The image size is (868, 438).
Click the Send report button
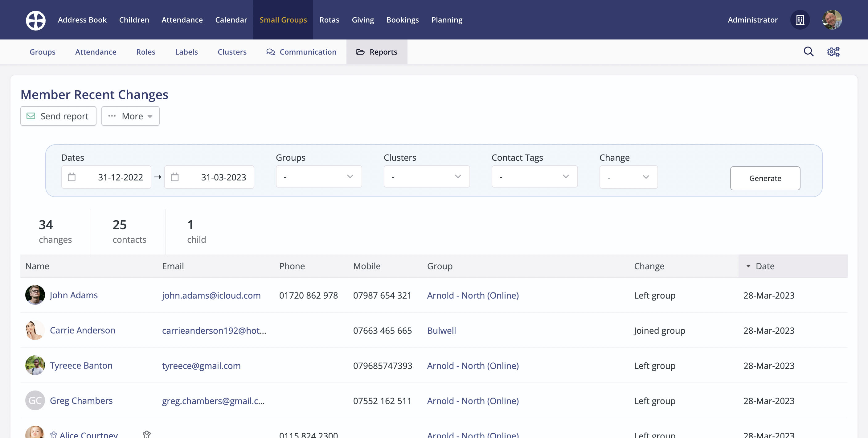pos(58,116)
